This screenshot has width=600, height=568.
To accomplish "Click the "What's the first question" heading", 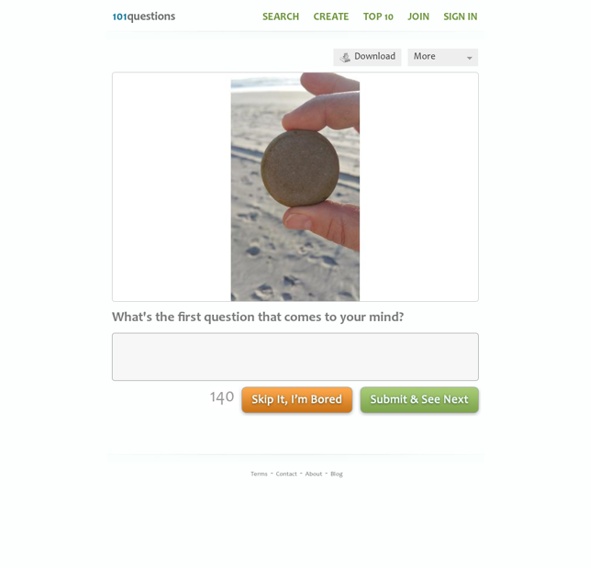I will click(258, 317).
